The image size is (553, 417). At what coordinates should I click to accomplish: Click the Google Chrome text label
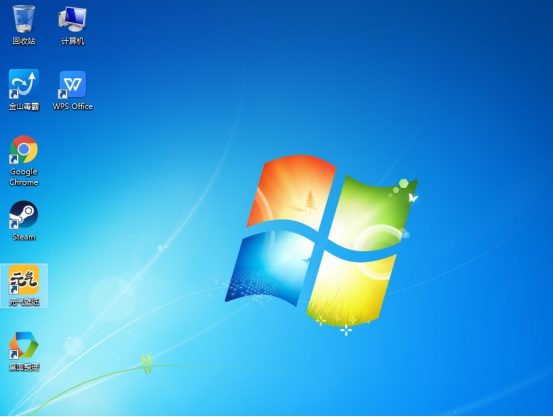pyautogui.click(x=24, y=177)
